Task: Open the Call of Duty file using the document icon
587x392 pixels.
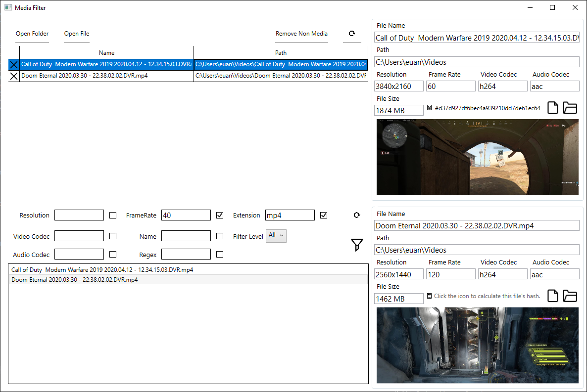Action: pyautogui.click(x=552, y=108)
